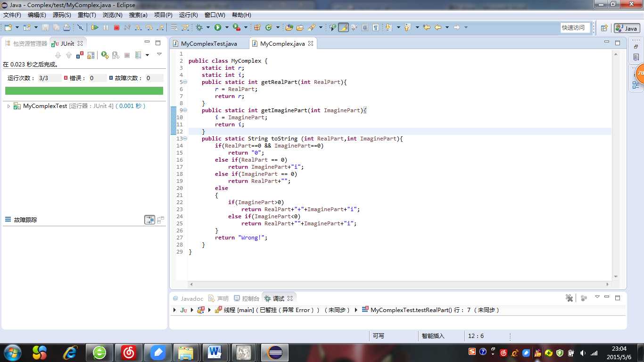Toggle the JUnit Scroll Lock icon
Screen dimensions: 644x362
tap(91, 55)
